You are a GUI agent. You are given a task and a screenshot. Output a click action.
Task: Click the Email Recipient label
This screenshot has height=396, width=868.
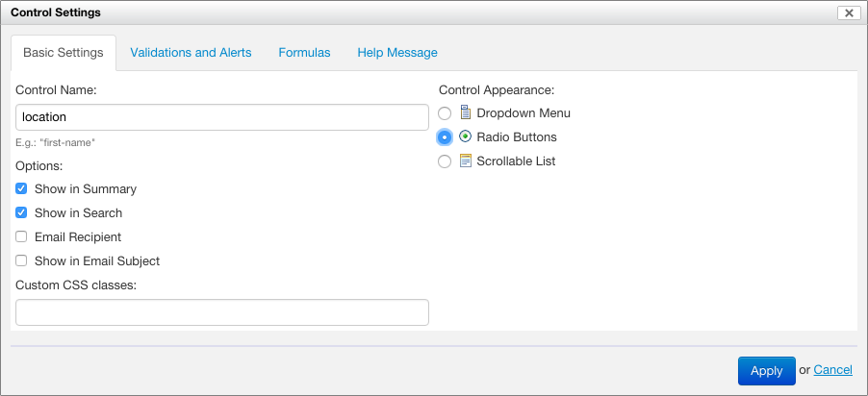78,237
